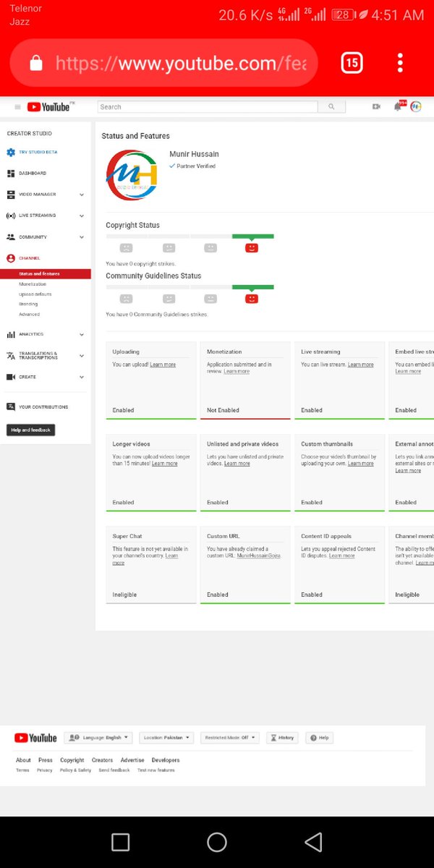This screenshot has height=868, width=434.
Task: Open the create video camera icon
Action: coord(376,106)
